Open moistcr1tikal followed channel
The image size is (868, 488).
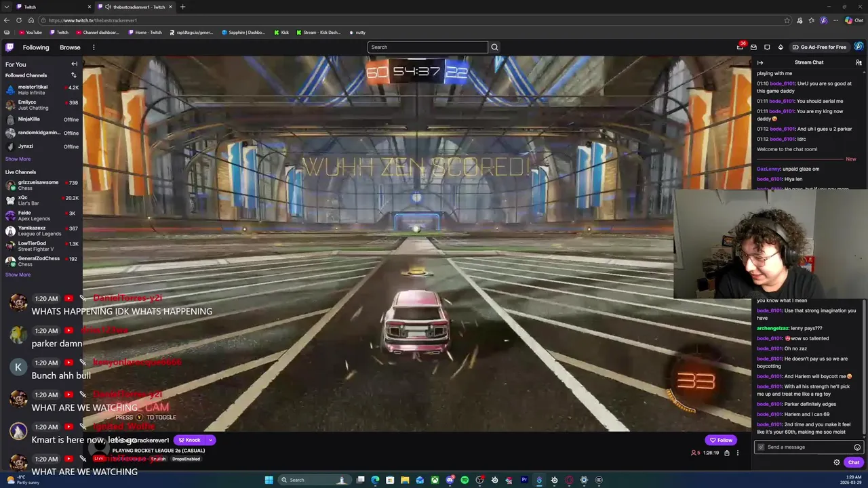(x=41, y=89)
